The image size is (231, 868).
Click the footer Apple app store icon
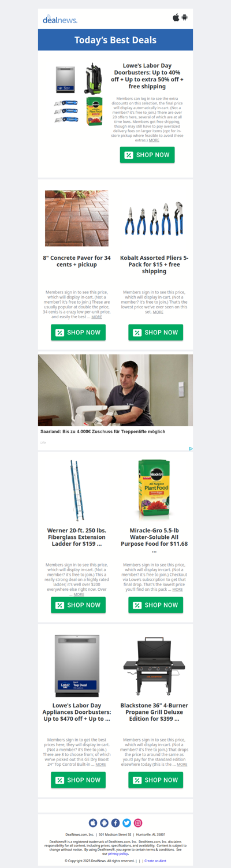tap(93, 823)
